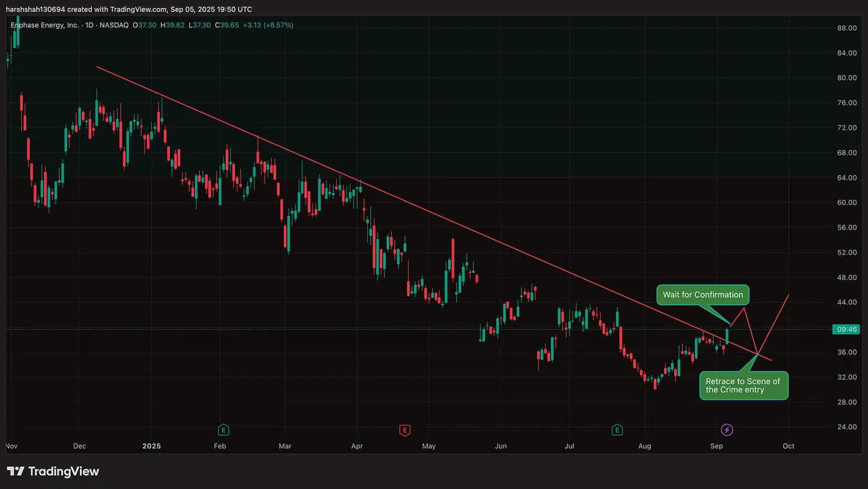
Task: Click the change value +3.13 (+8.57%)
Action: click(269, 25)
